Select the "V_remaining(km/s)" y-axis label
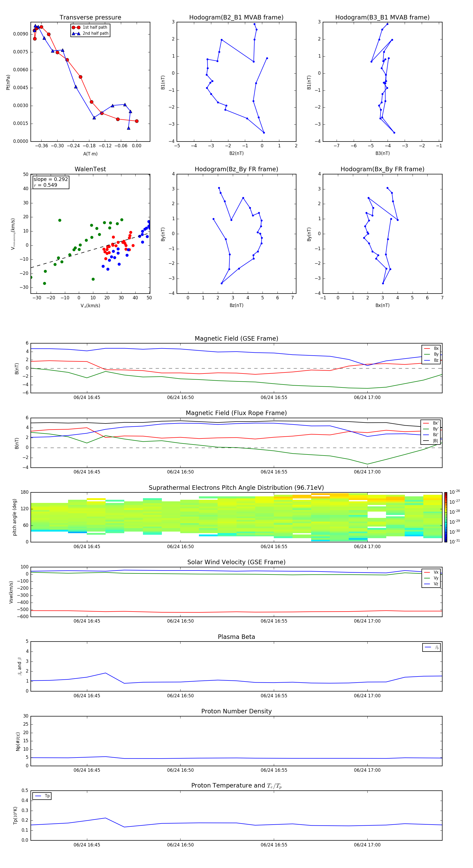The height and width of the screenshot is (868, 473). coord(13,234)
